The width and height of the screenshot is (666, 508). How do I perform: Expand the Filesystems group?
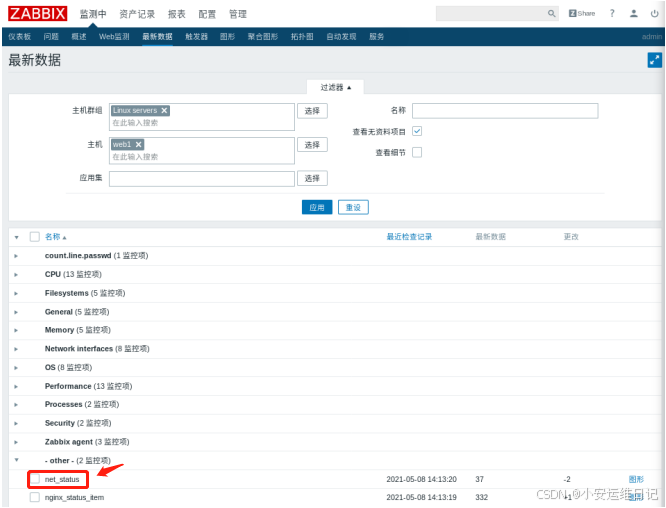[16, 293]
